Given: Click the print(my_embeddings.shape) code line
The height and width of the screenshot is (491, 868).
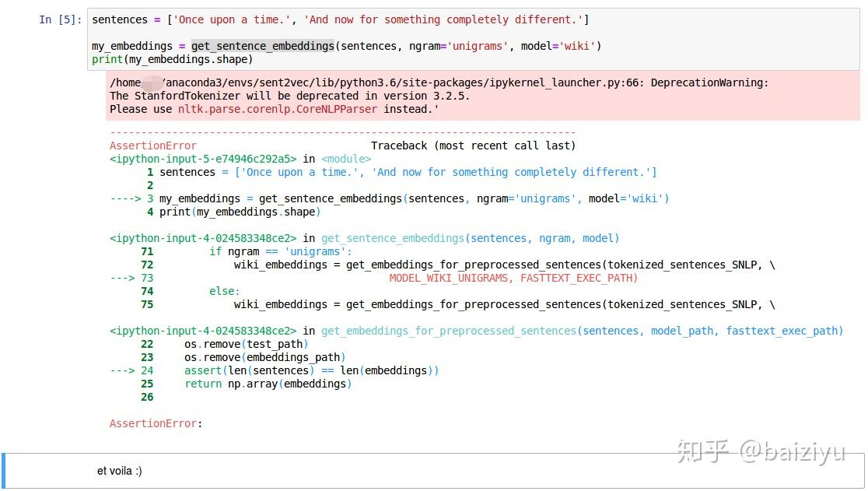Looking at the screenshot, I should [172, 59].
